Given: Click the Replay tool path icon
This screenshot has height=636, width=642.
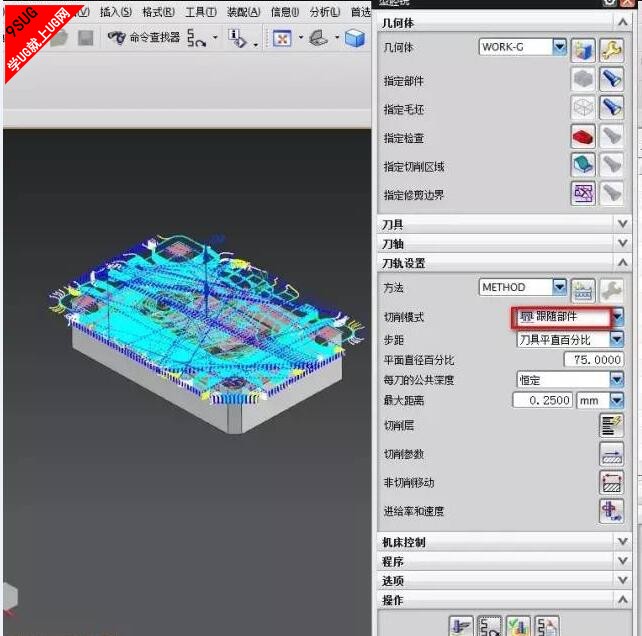Looking at the screenshot, I should coord(490,626).
